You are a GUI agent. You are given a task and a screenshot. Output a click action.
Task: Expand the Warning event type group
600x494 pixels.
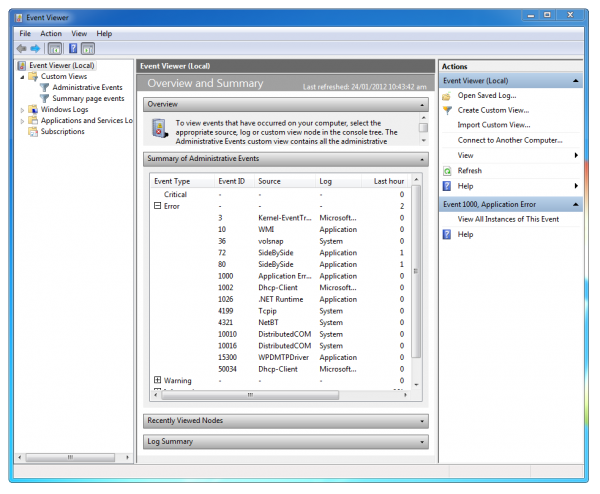157,380
